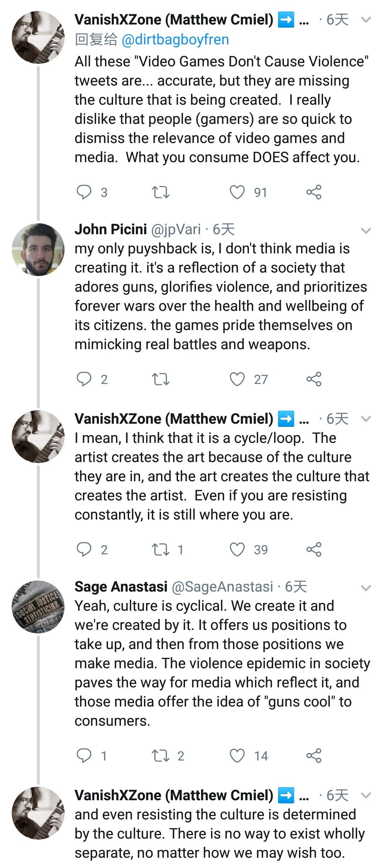Retweet John Picini's tweet
The image size is (383, 868).
click(x=160, y=379)
